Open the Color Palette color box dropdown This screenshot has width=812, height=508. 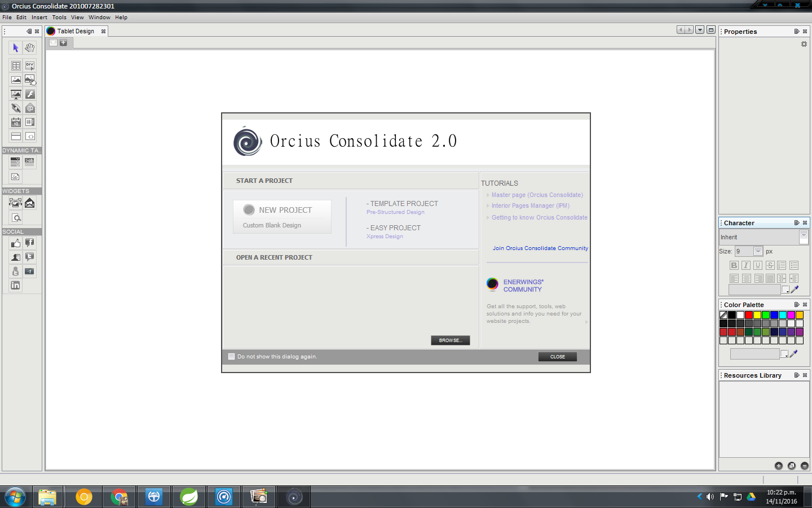[784, 354]
